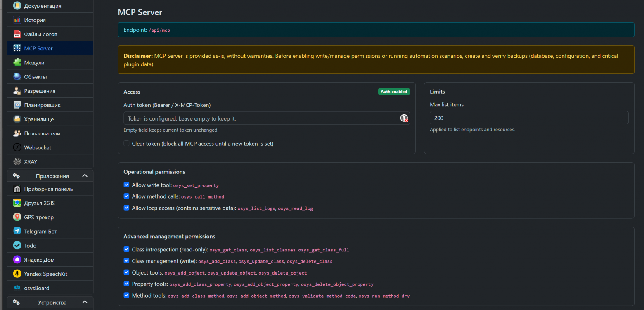Click the Websocket lightning icon
This screenshot has width=644, height=310.
17,147
